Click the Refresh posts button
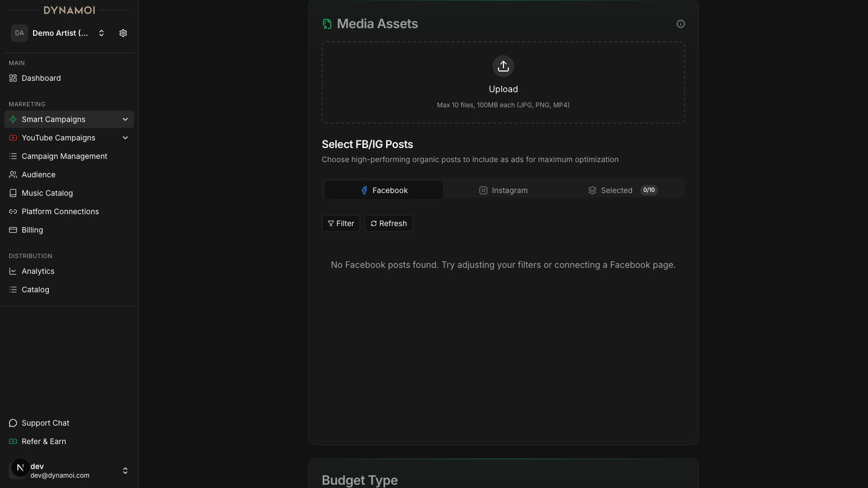This screenshot has width=868, height=488. 388,223
